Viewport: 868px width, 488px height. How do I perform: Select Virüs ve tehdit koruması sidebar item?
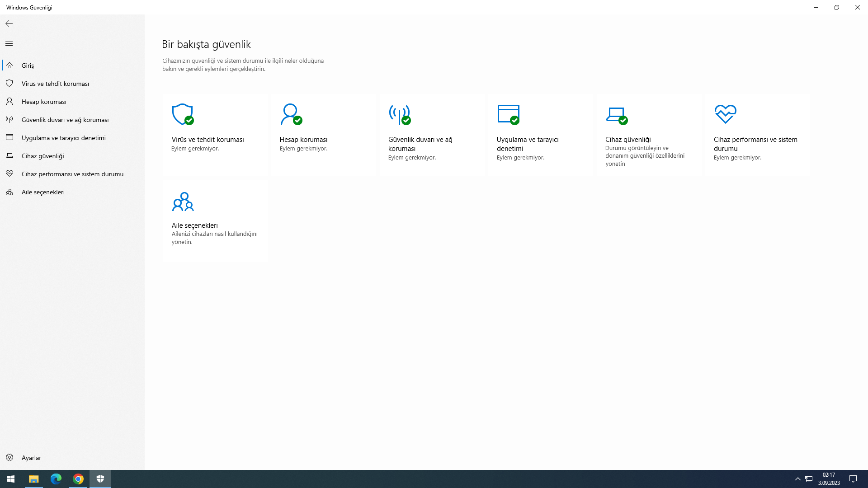(55, 84)
